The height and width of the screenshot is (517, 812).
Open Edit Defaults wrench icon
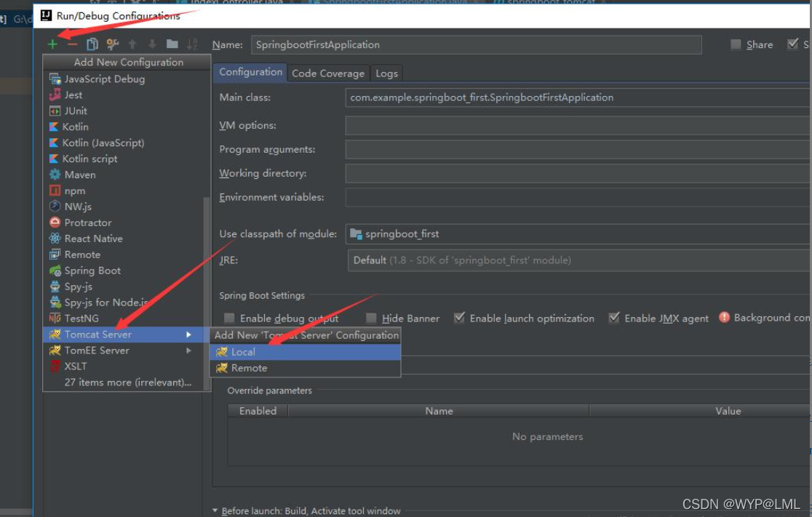pos(112,44)
